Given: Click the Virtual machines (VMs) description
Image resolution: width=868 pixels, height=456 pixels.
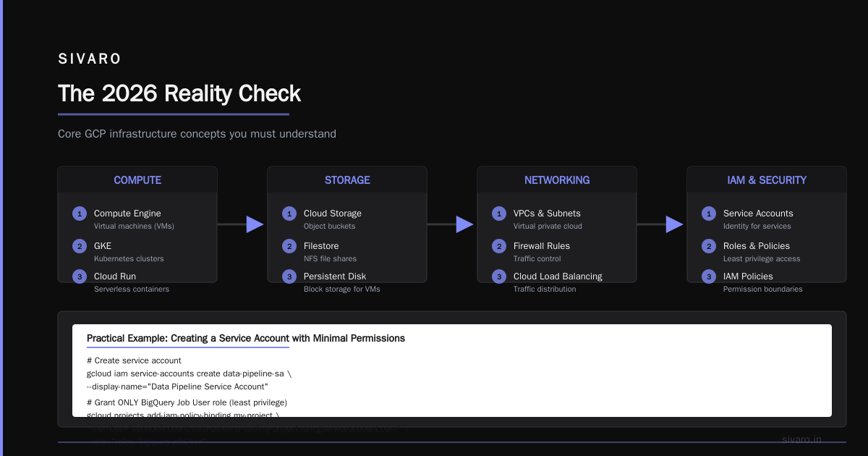Looking at the screenshot, I should tap(134, 226).
